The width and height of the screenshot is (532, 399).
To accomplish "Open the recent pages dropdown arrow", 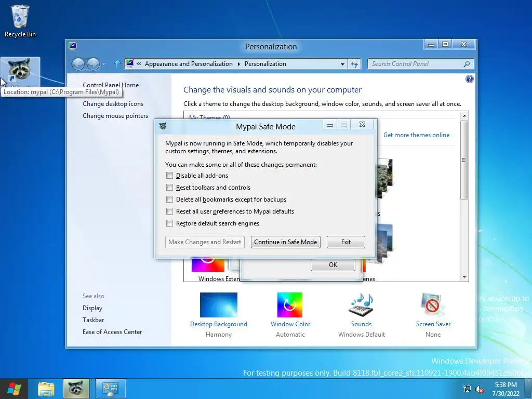I will tap(103, 64).
